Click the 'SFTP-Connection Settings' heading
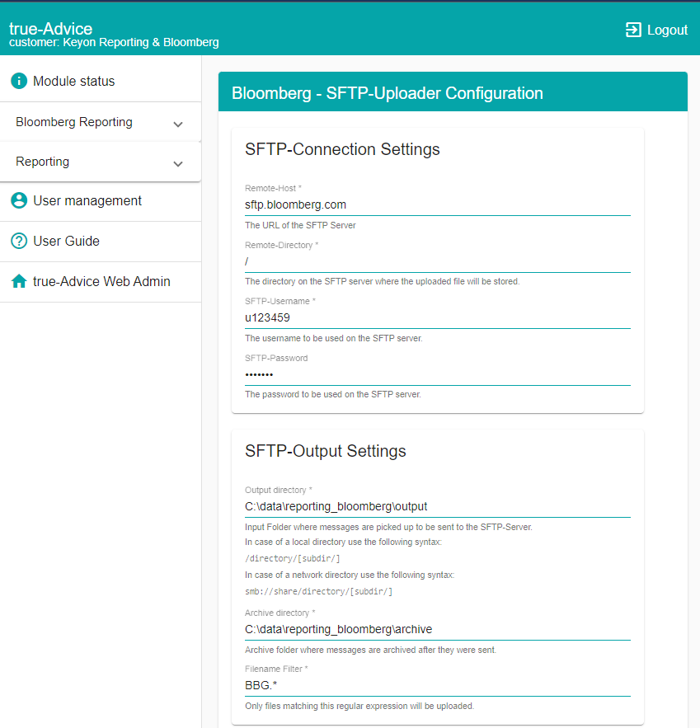Viewport: 700px width, 728px height. point(342,149)
